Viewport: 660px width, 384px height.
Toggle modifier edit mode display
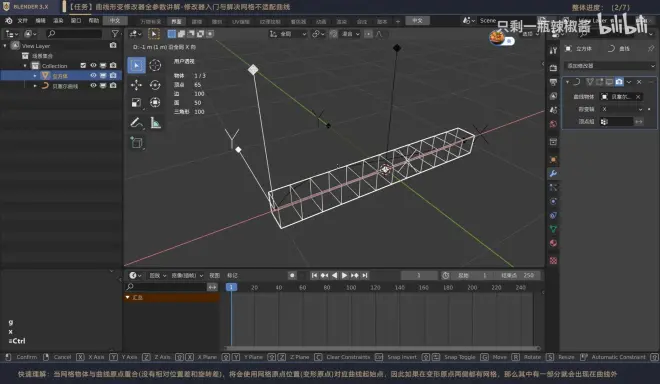(x=599, y=82)
